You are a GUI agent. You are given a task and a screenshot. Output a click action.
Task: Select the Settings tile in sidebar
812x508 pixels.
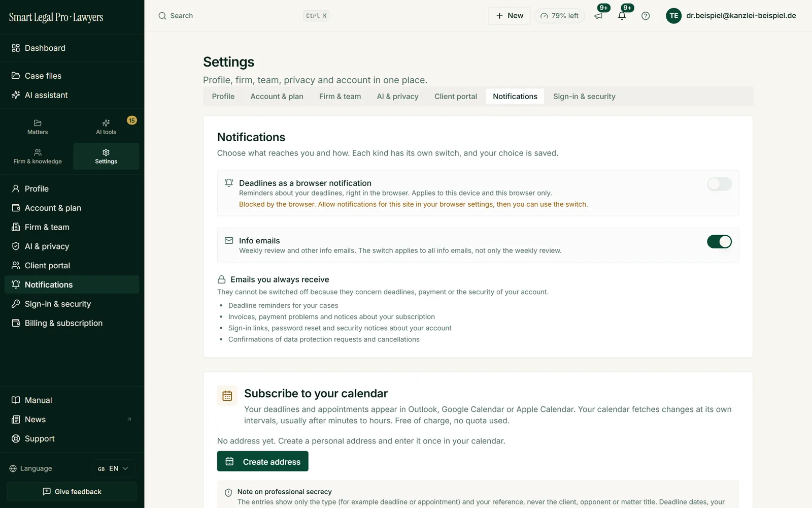[x=106, y=156]
